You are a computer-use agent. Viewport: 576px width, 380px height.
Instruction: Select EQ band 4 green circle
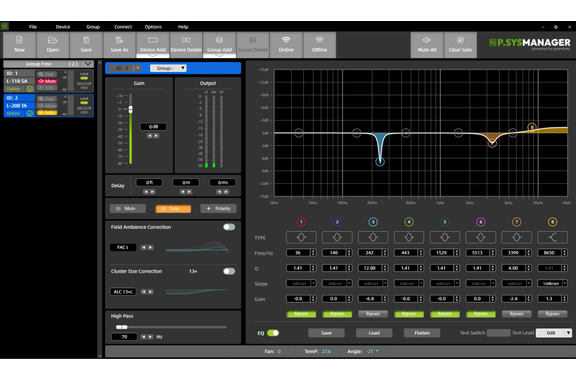point(409,222)
